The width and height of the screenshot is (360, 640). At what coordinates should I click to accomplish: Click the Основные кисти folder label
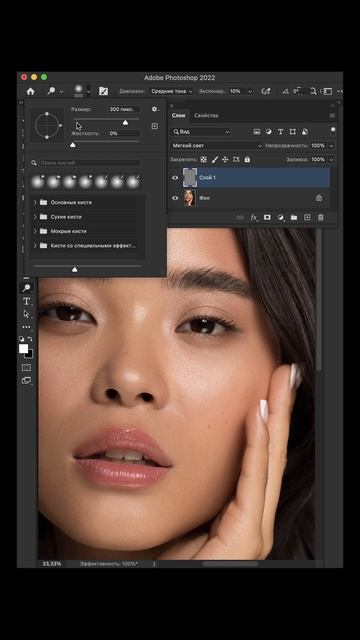[x=71, y=202]
